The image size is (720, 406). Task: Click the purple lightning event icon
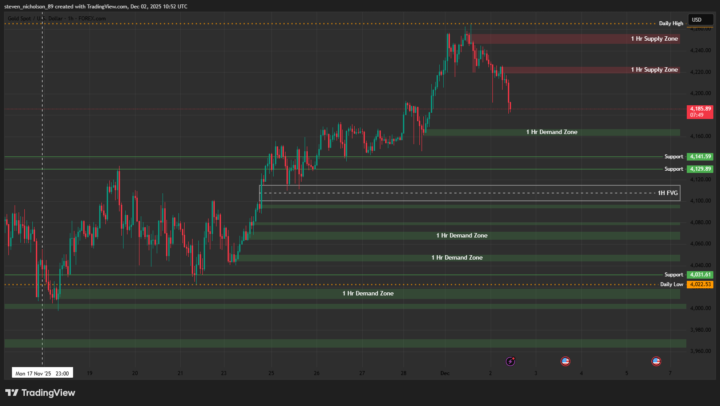510,361
